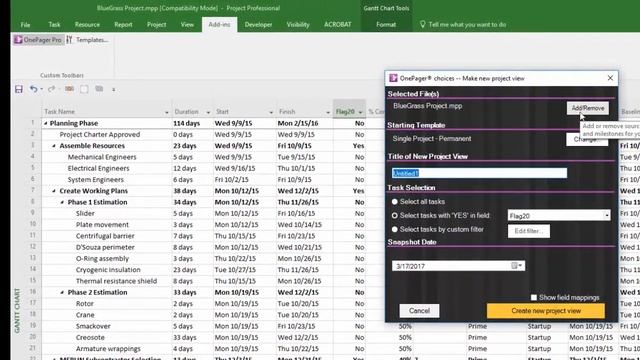The width and height of the screenshot is (640, 360).
Task: Collapse the Planning Phase summary task
Action: click(46, 123)
